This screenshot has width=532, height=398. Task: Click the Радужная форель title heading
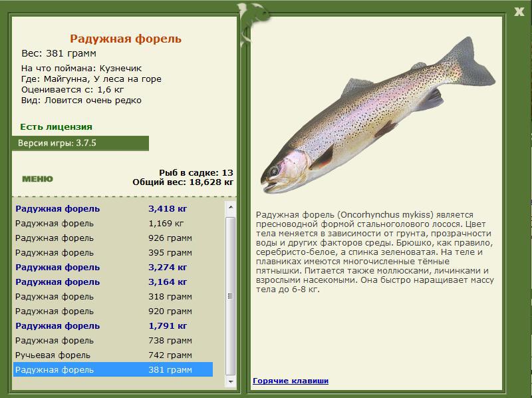tap(126, 39)
